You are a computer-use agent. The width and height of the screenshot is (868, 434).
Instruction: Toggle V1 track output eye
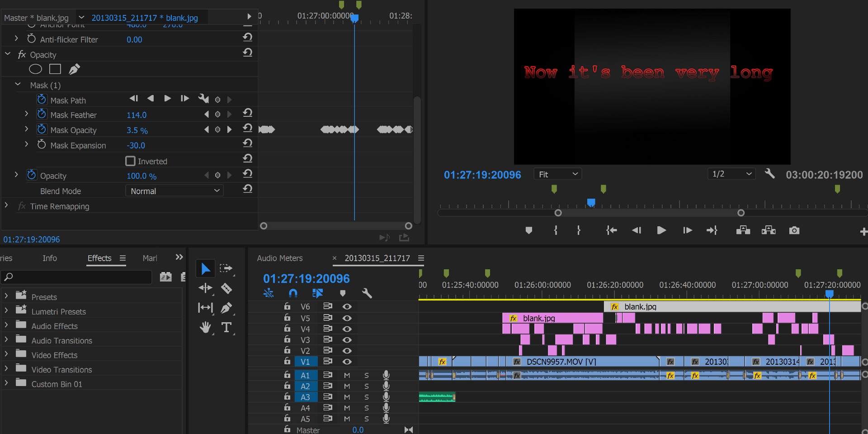(x=347, y=362)
